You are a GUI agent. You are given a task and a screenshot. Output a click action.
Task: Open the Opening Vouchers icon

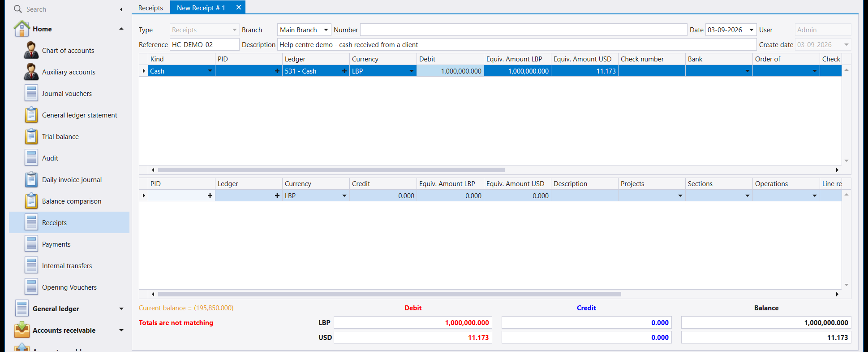(x=31, y=287)
